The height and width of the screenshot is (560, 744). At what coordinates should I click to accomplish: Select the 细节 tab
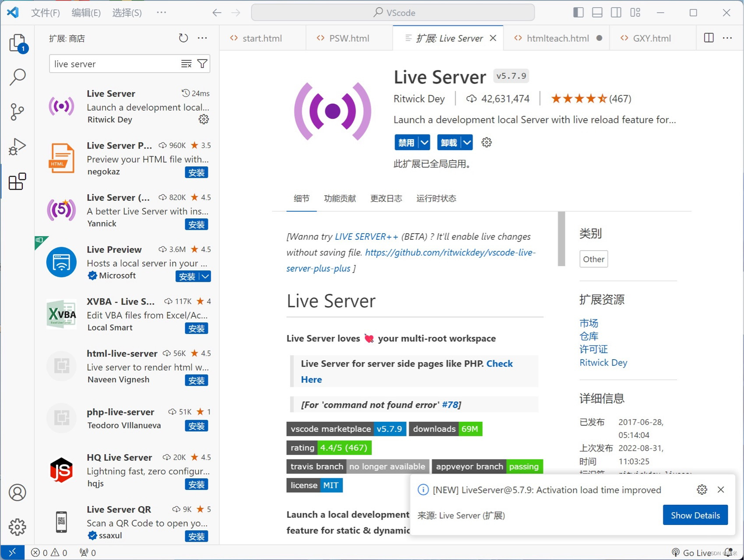pos(301,198)
